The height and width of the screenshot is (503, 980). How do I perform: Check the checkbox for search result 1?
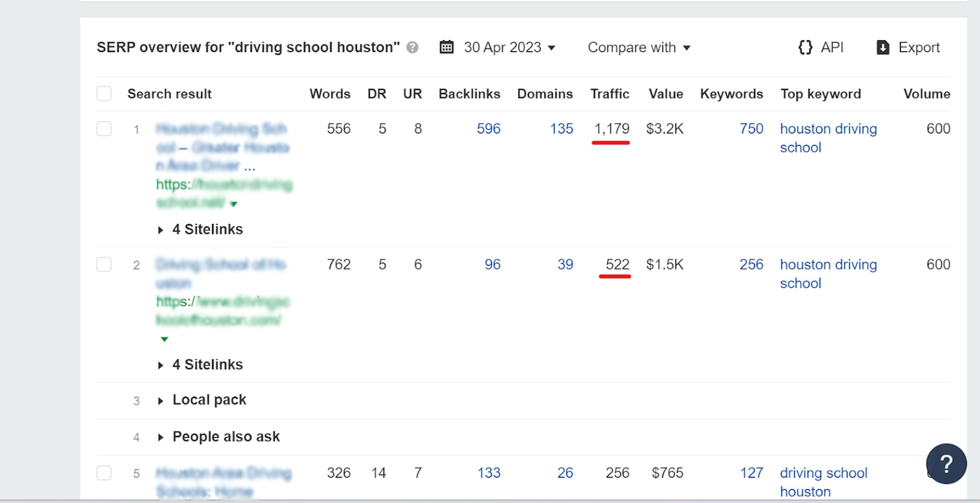(104, 129)
